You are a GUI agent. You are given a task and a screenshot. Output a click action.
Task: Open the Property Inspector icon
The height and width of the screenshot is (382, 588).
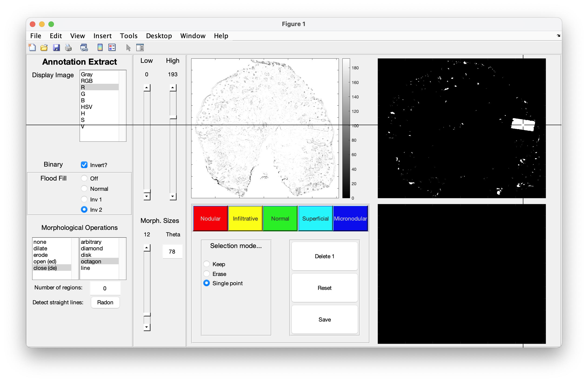(140, 47)
